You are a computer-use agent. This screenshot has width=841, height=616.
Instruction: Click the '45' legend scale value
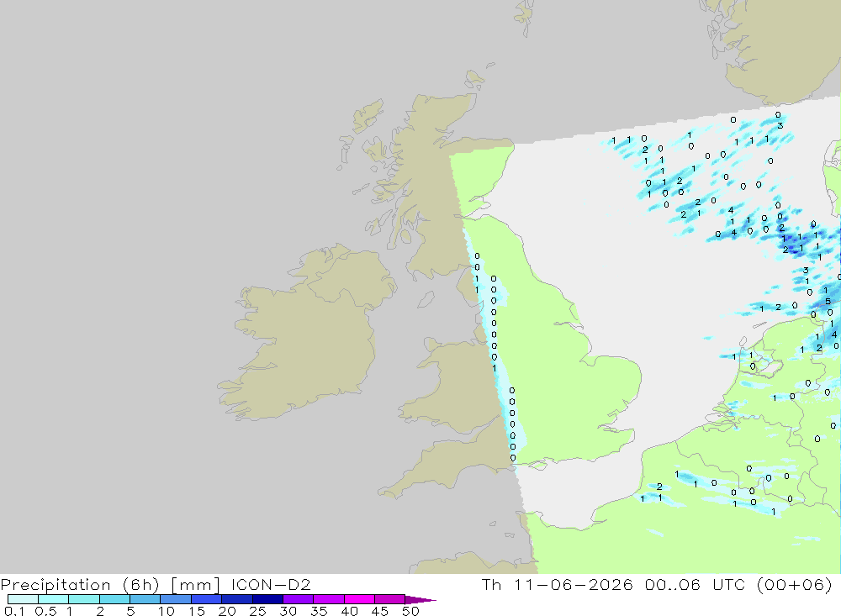point(380,611)
